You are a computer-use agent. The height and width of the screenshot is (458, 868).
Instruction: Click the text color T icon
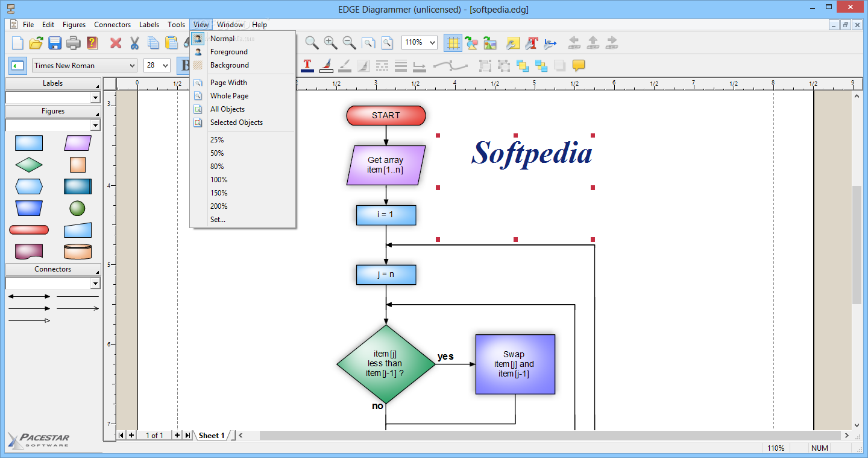pos(307,65)
